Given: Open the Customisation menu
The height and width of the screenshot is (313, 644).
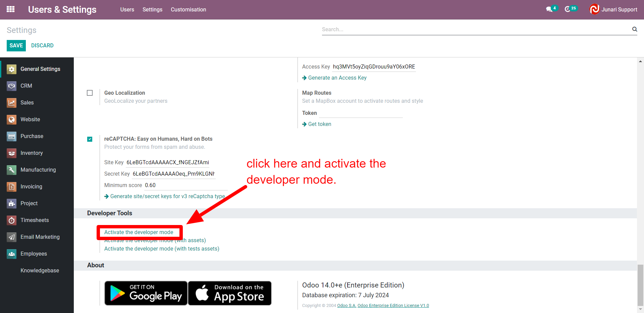Looking at the screenshot, I should 188,9.
